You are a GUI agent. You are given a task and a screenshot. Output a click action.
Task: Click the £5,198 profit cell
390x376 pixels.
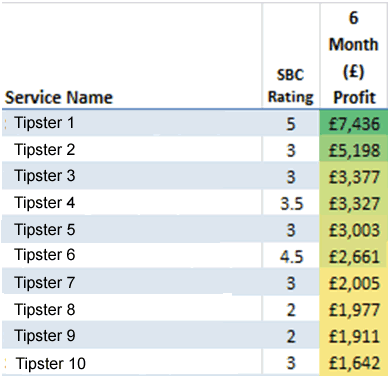(354, 149)
